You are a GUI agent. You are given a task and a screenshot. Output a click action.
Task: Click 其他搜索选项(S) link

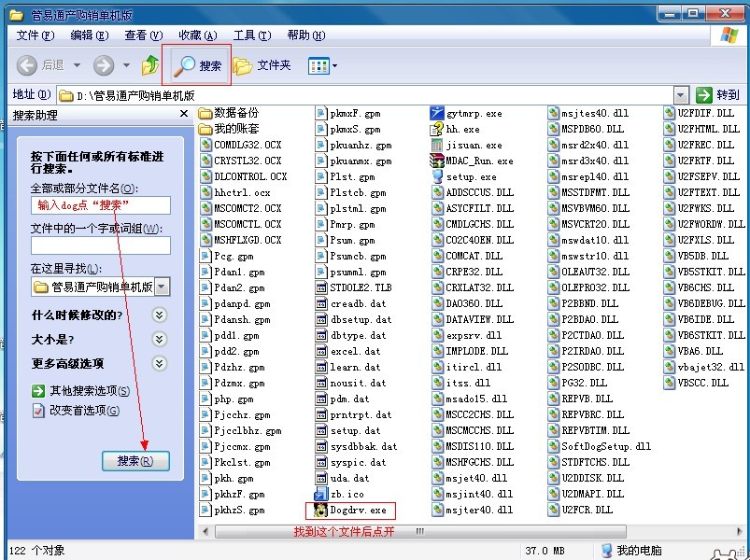pos(90,391)
